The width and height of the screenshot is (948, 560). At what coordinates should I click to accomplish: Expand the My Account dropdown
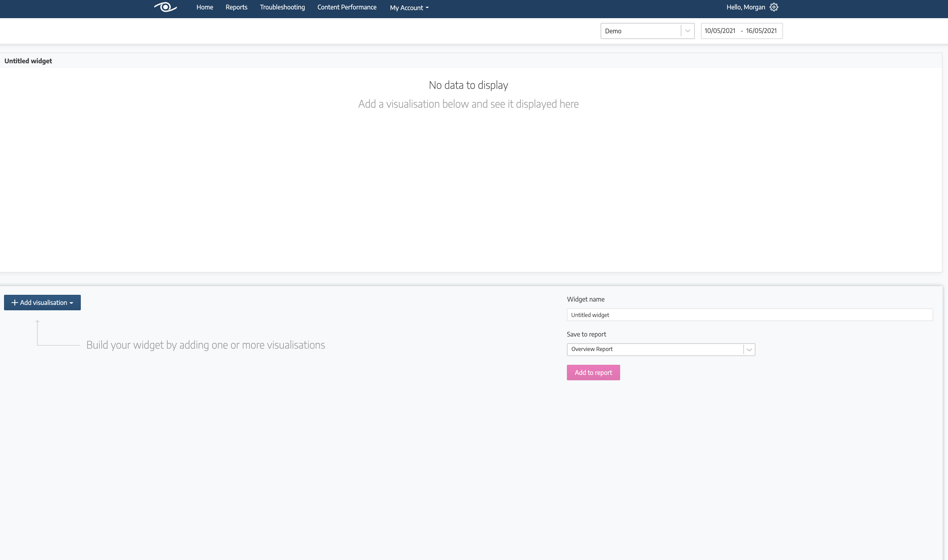(409, 7)
